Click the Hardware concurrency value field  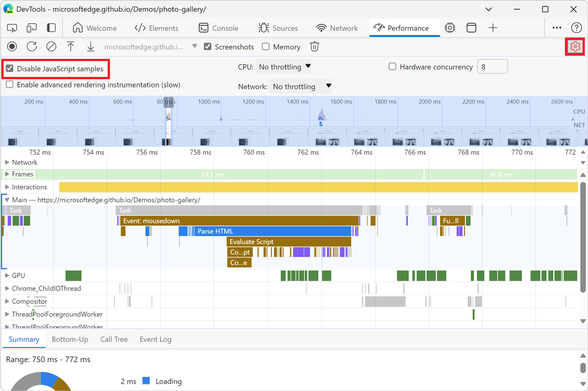[493, 67]
